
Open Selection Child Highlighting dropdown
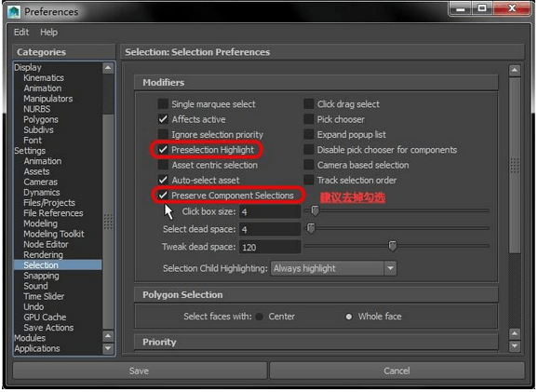[x=333, y=268]
